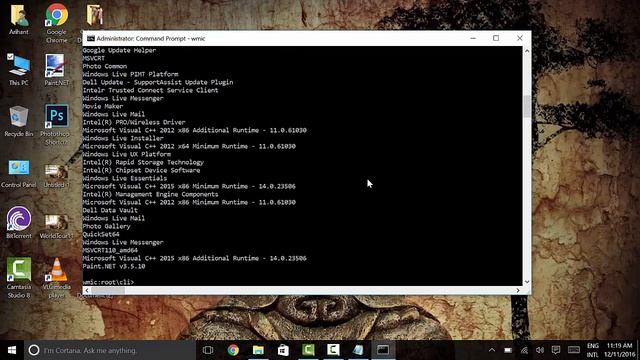The width and height of the screenshot is (640, 360).
Task: Click the Command Prompt title bar icon
Action: [91, 38]
